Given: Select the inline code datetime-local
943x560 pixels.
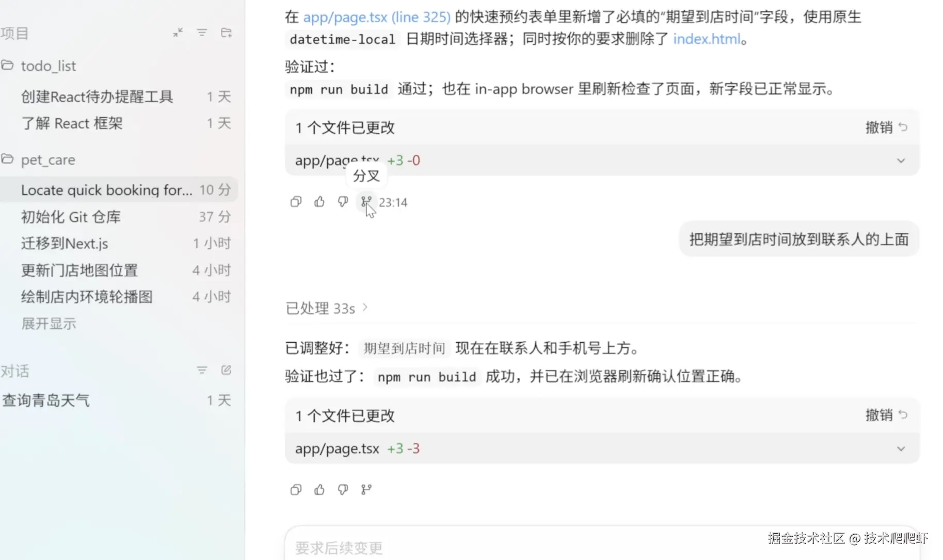Looking at the screenshot, I should [x=343, y=39].
